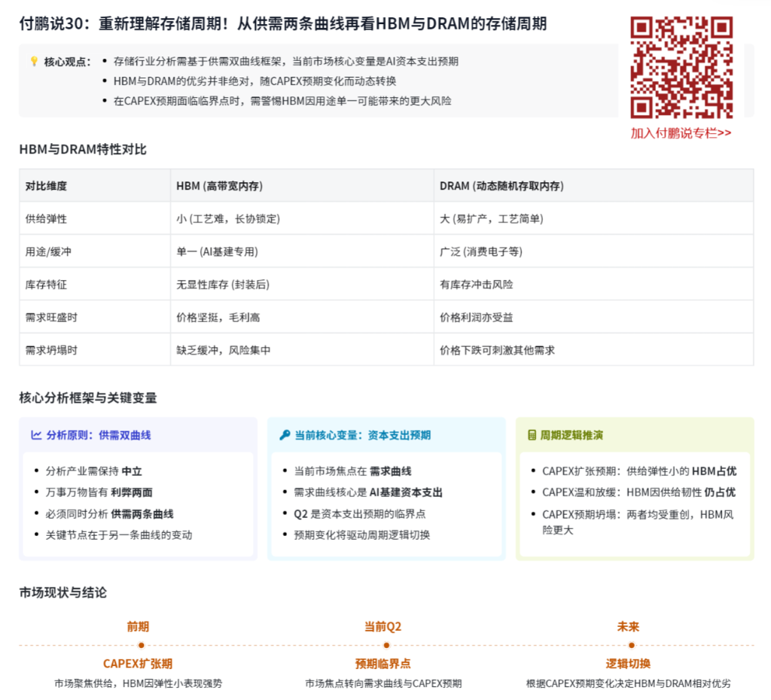Click the 未来 timeline label
Viewport: 771px width, 700px height.
pos(628,627)
